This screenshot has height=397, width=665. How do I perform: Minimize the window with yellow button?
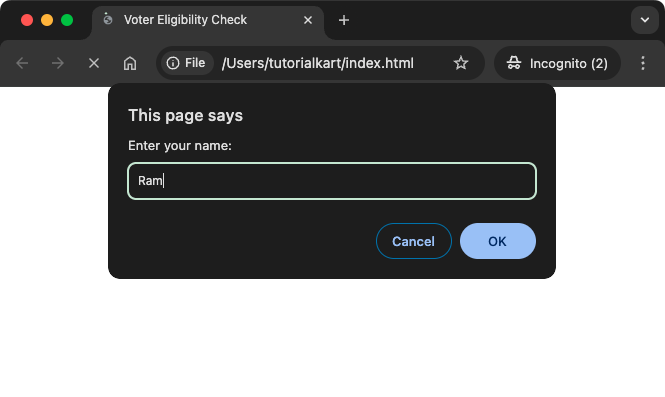(47, 20)
